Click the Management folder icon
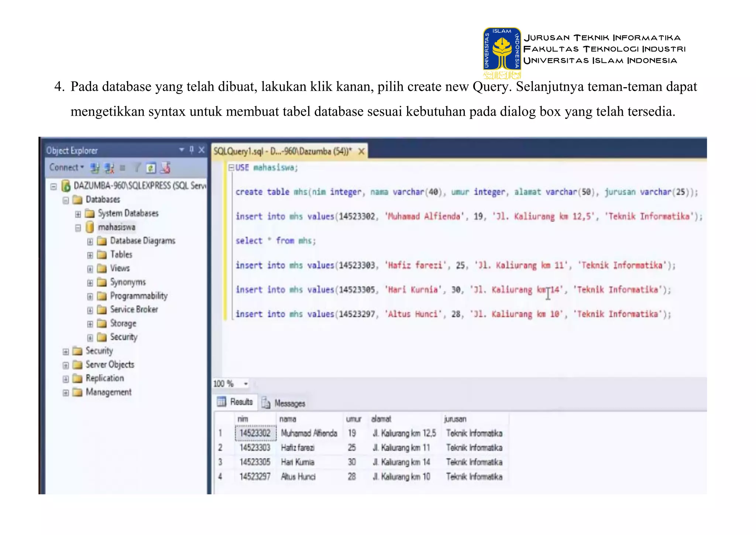Screen dimensions: 756x535 coord(78,392)
